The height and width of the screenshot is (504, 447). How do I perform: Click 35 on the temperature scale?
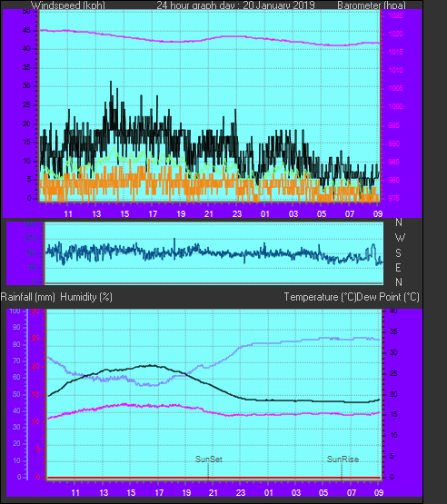[x=393, y=331]
